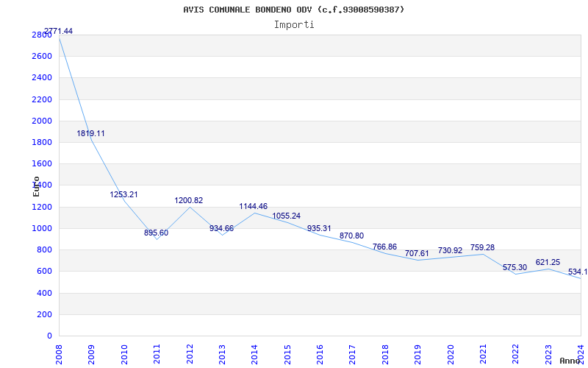Click the 800 y-axis tick label
This screenshot has width=588, height=368.
point(44,250)
